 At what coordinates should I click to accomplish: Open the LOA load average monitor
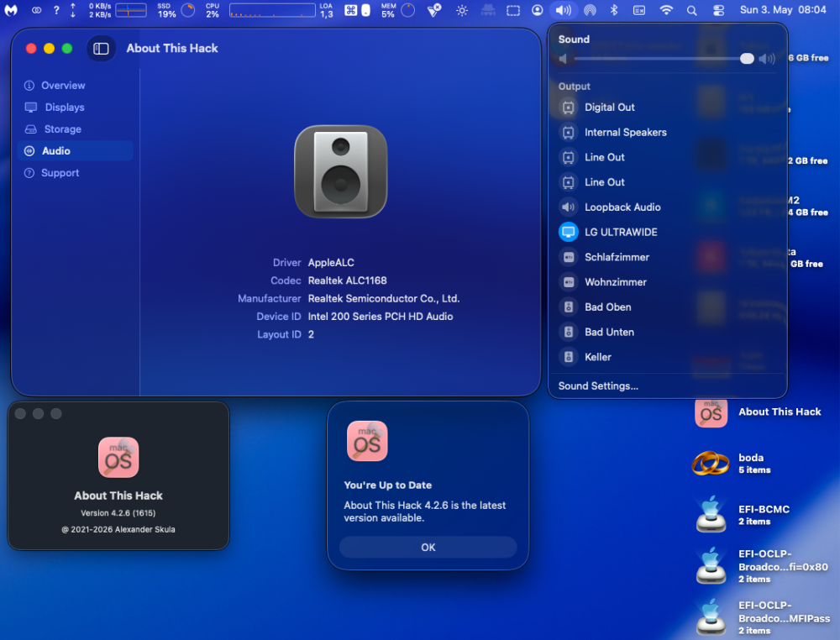(x=326, y=10)
